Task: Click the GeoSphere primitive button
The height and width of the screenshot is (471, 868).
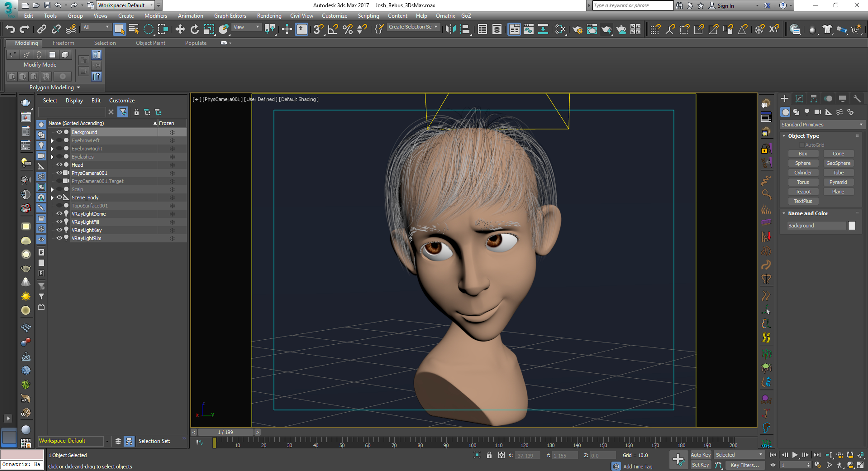Action: point(838,163)
